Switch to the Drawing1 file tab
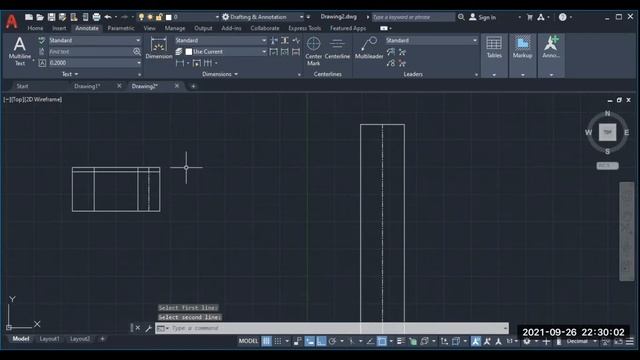 pyautogui.click(x=87, y=86)
